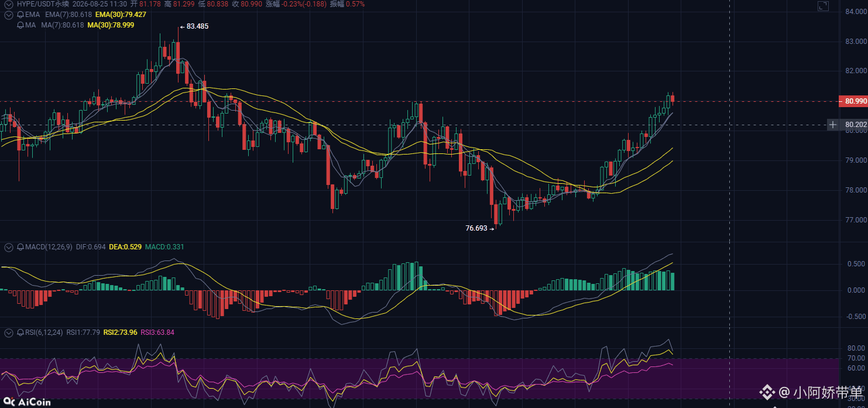Click the HYPE/USDT永续 pair name

pos(43,4)
